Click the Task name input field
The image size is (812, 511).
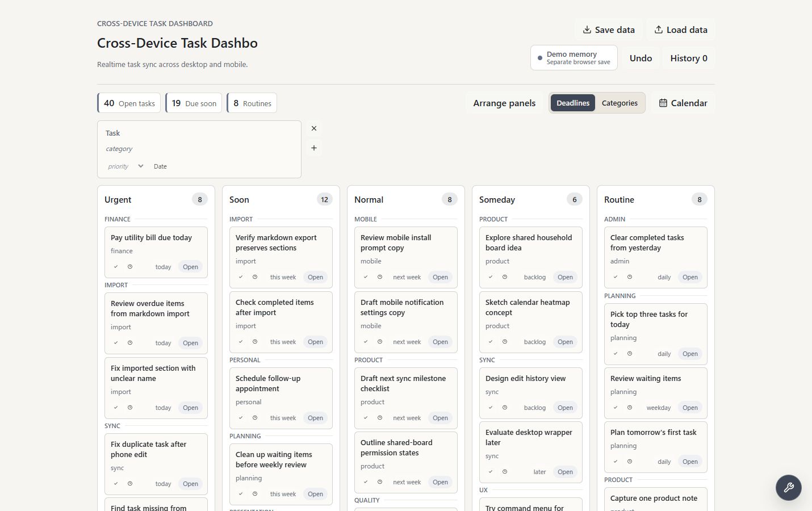(199, 133)
